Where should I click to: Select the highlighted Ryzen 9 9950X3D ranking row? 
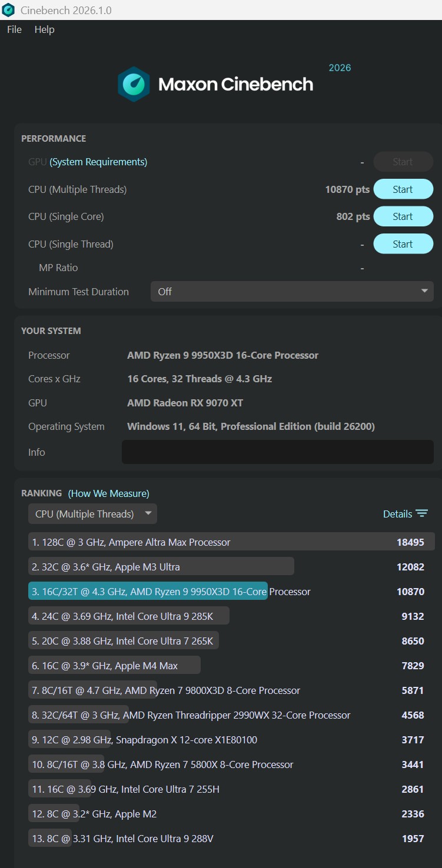click(231, 592)
